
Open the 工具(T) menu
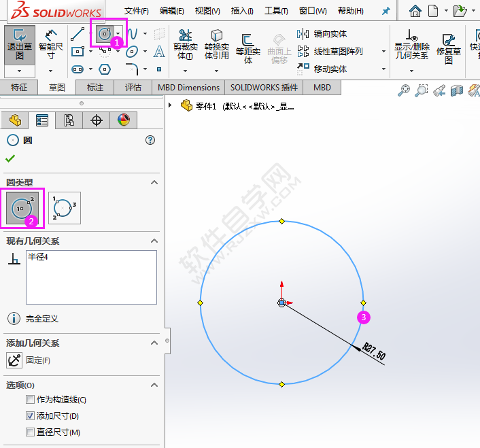[x=275, y=11]
